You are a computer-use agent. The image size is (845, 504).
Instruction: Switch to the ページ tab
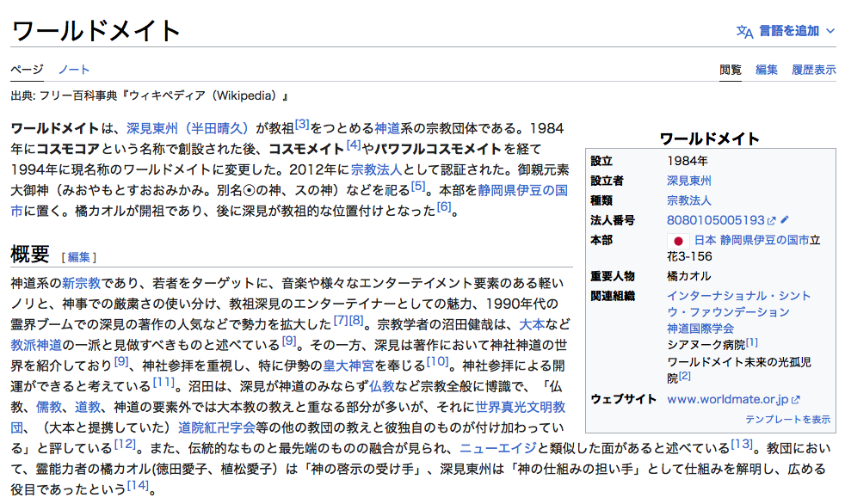27,70
